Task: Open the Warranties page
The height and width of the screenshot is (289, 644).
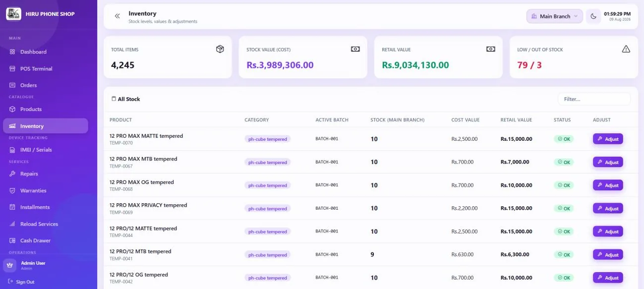Action: coord(46,190)
